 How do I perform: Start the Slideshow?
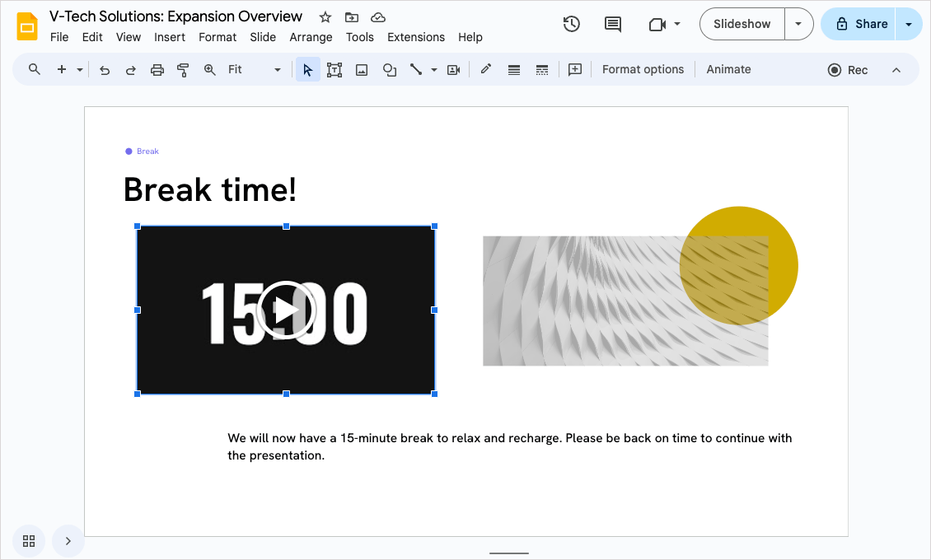pos(742,24)
